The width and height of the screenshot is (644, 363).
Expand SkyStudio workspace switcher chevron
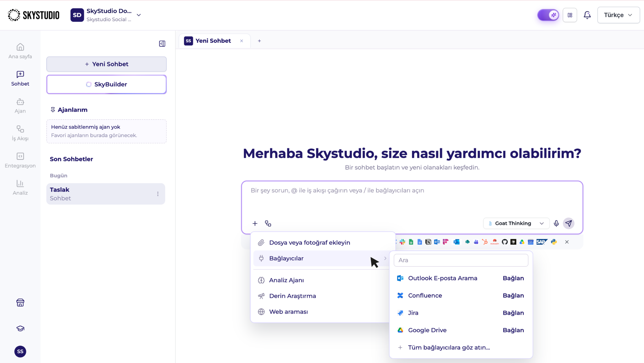tap(139, 15)
